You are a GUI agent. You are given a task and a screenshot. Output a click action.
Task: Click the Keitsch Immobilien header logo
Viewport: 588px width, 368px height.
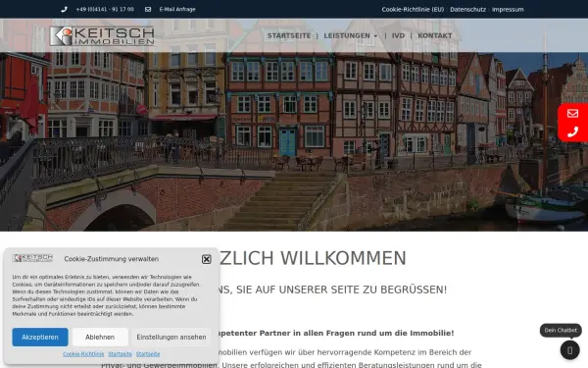pyautogui.click(x=102, y=36)
